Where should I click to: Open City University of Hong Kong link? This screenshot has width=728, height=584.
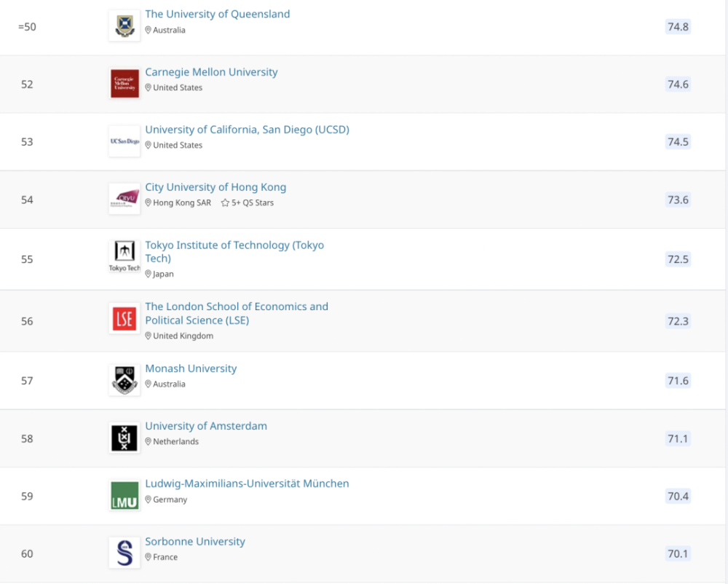click(x=215, y=187)
